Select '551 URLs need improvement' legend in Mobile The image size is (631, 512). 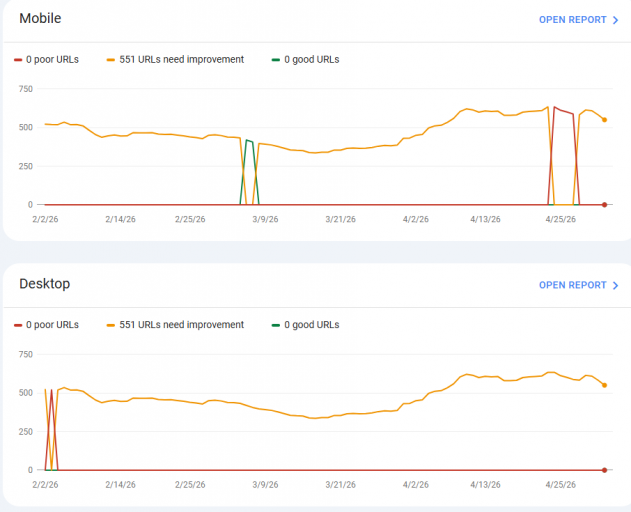point(175,60)
